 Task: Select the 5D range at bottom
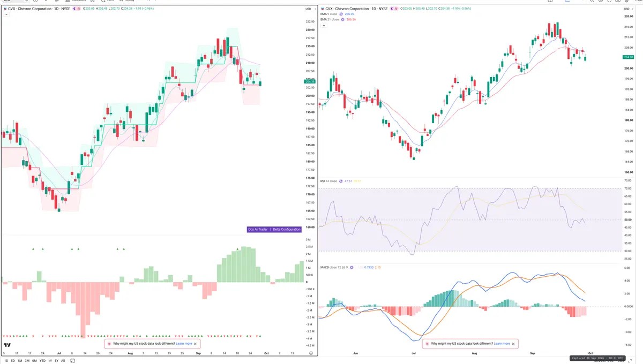pos(12,361)
